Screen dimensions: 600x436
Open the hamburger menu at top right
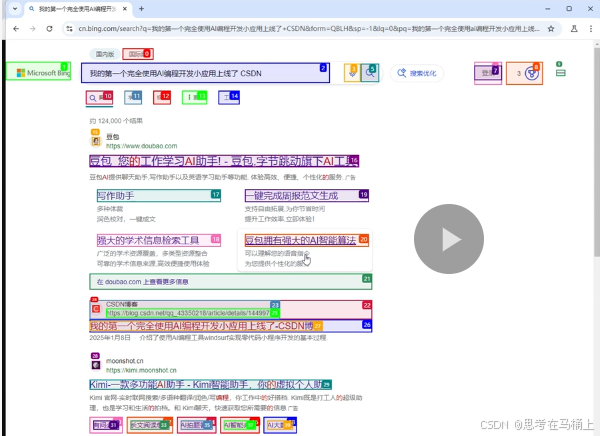[x=561, y=73]
